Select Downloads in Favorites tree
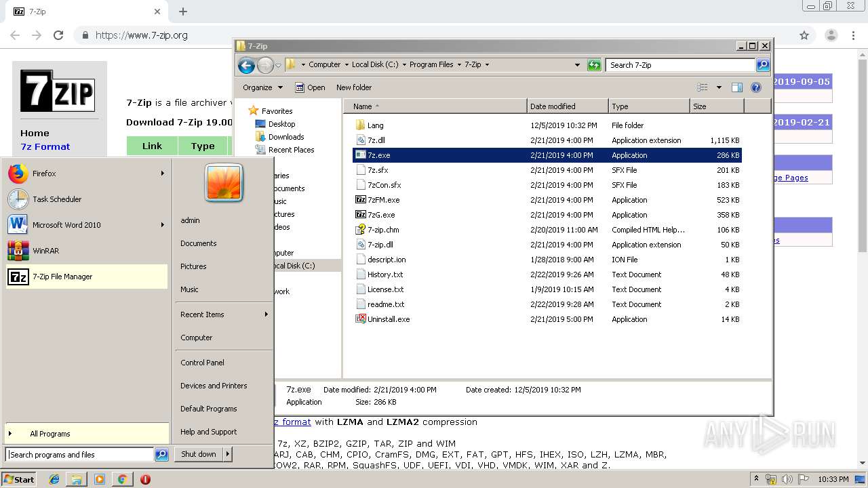The width and height of the screenshot is (868, 488). [x=279, y=137]
